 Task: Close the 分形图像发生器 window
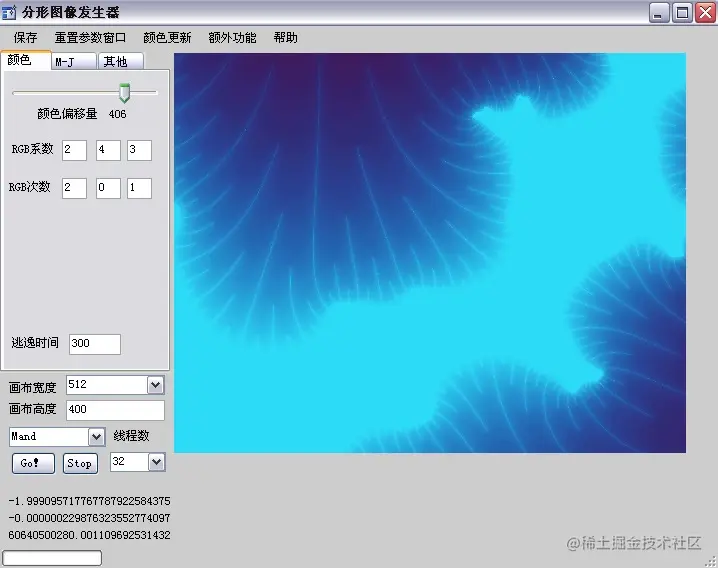[705, 12]
